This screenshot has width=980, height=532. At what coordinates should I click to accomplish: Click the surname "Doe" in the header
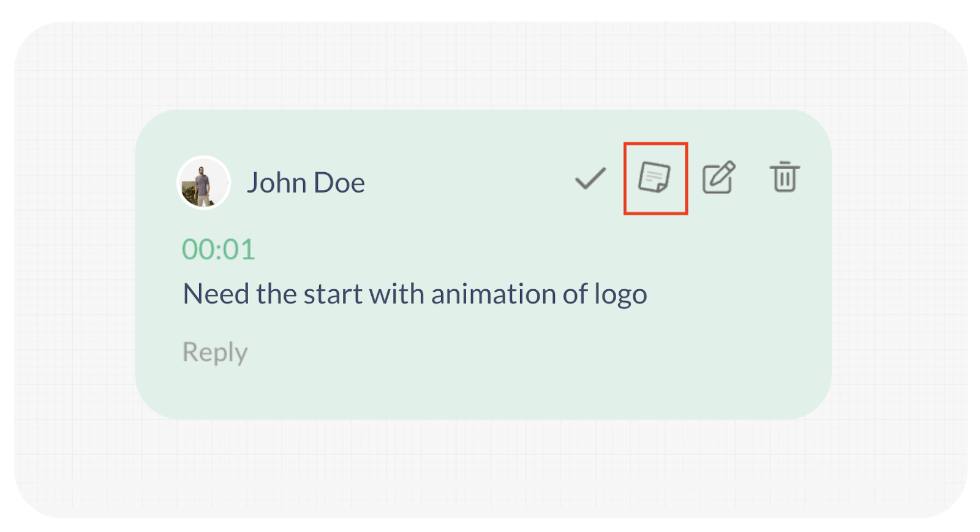(339, 183)
